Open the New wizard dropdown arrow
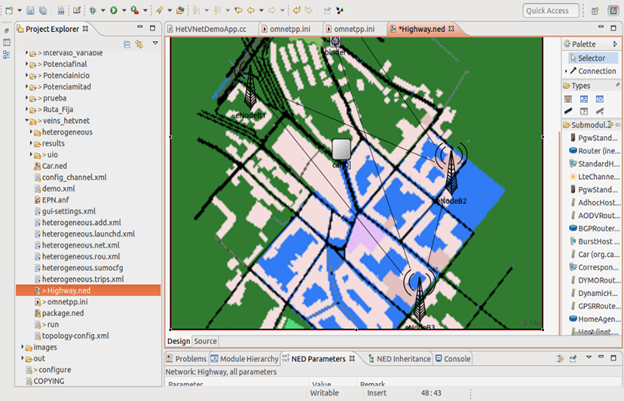The image size is (624, 401). [19, 10]
